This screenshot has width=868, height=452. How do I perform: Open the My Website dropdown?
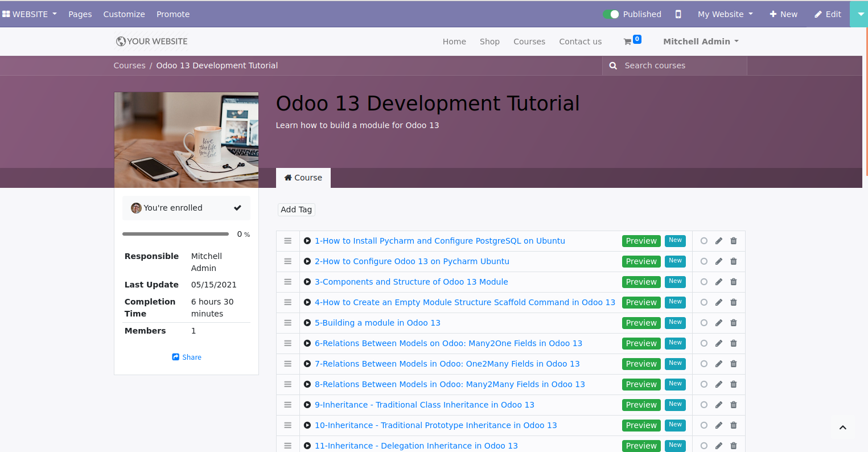tap(725, 14)
